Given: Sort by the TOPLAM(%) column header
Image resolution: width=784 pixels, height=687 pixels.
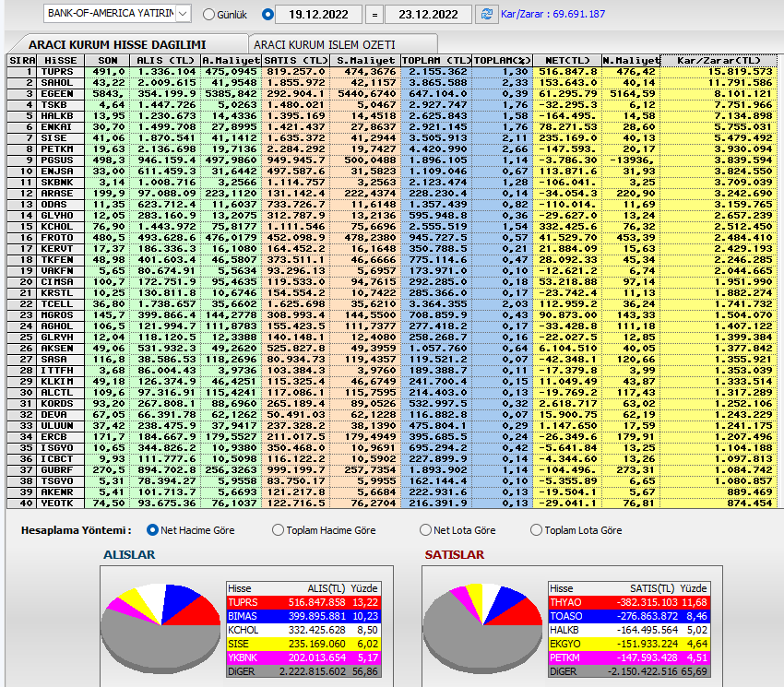Looking at the screenshot, I should pos(503,61).
